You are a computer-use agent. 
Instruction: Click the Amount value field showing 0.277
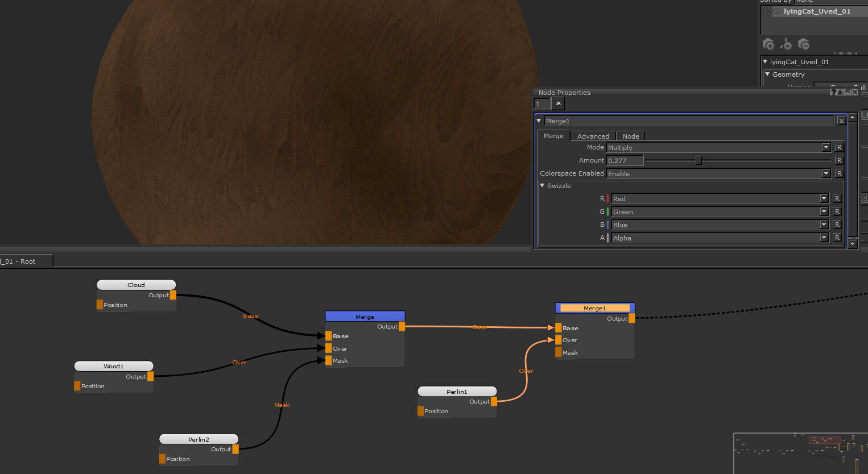[x=625, y=161]
